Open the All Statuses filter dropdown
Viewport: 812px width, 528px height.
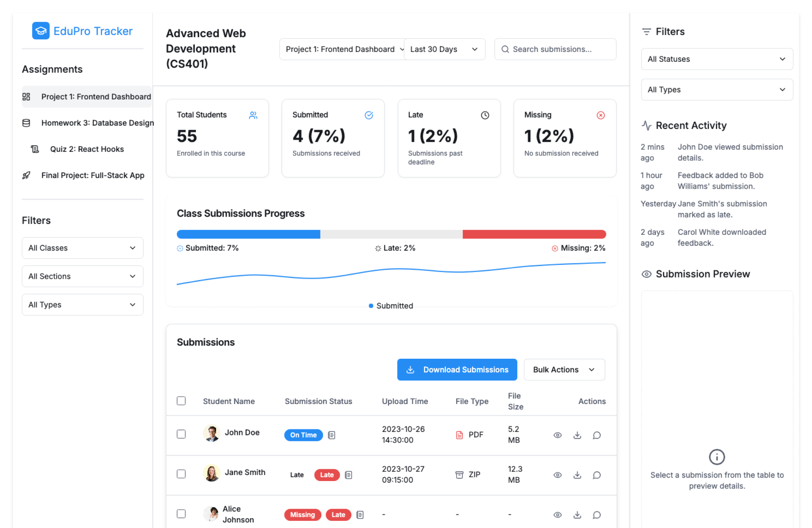pyautogui.click(x=716, y=59)
